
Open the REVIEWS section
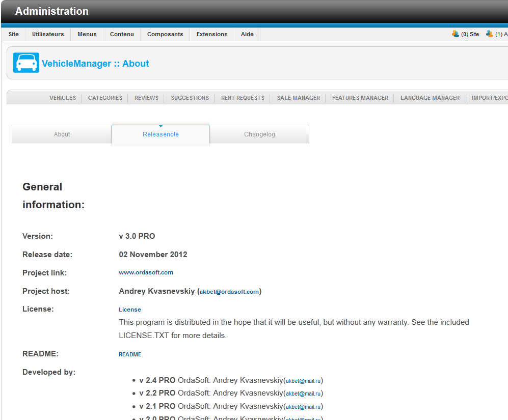[146, 98]
